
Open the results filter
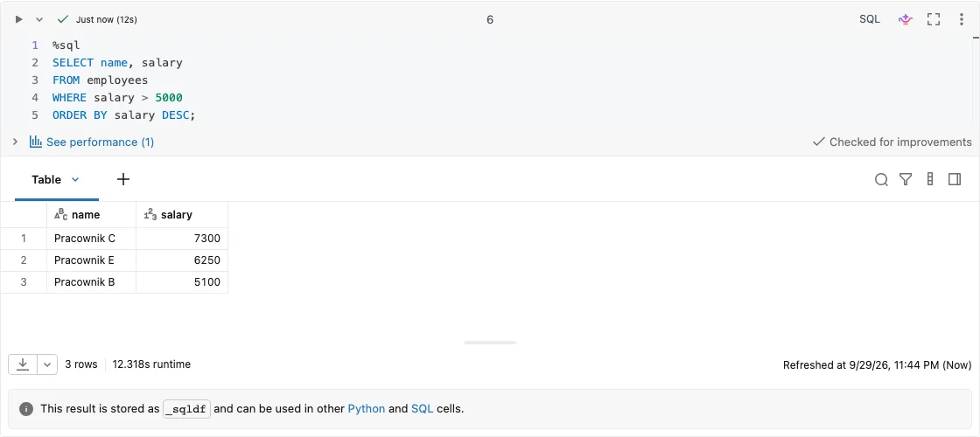coord(906,180)
